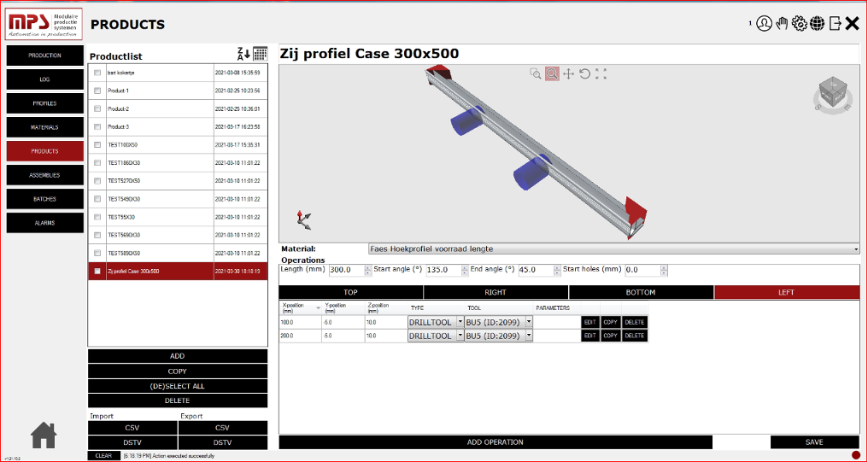Screen dimensions: 868x462
Task: Click the calendar date sort icon
Action: tap(260, 54)
